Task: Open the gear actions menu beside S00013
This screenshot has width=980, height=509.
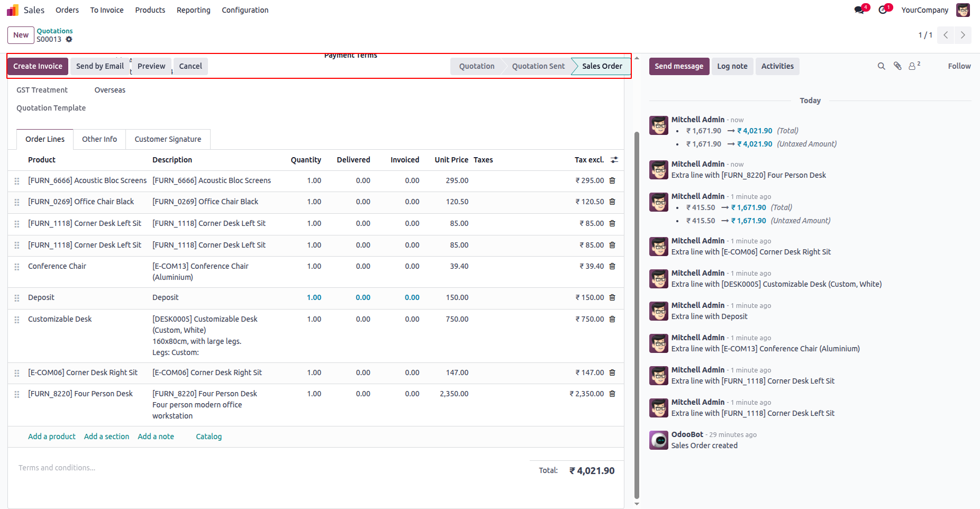Action: (x=69, y=39)
